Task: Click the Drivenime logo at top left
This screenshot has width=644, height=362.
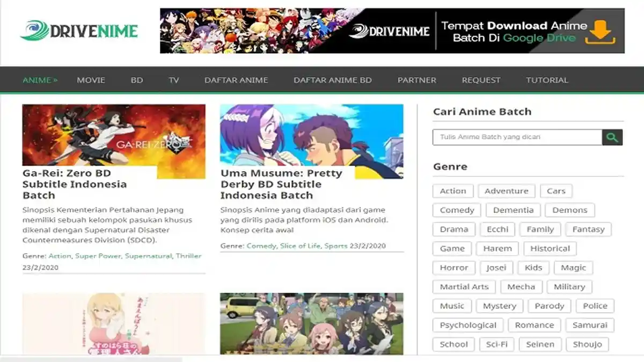Action: click(x=79, y=31)
